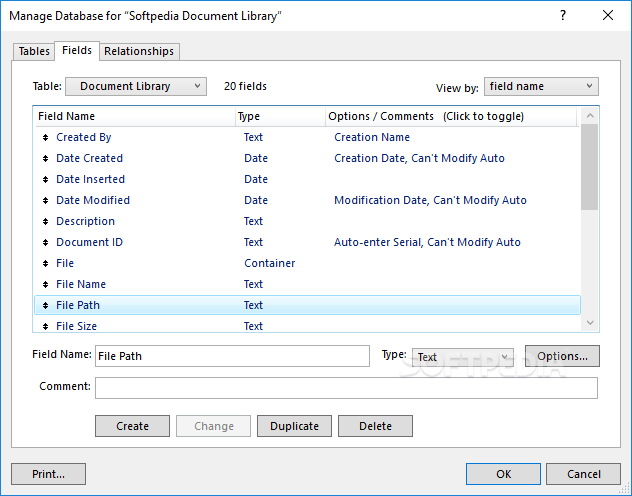Click 'Auto-enter Serial, Can't Modify Auto' text
Screen dimensions: 632x496
click(427, 242)
